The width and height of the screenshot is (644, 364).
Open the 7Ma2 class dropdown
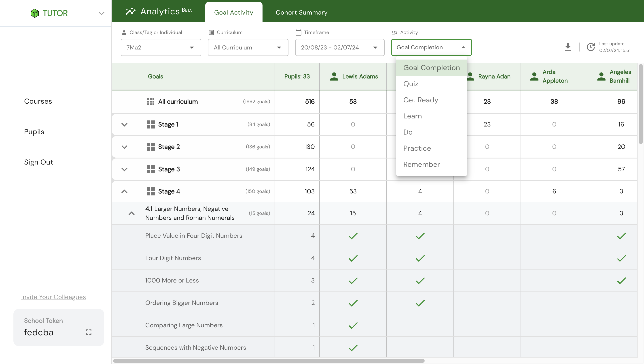coord(161,47)
